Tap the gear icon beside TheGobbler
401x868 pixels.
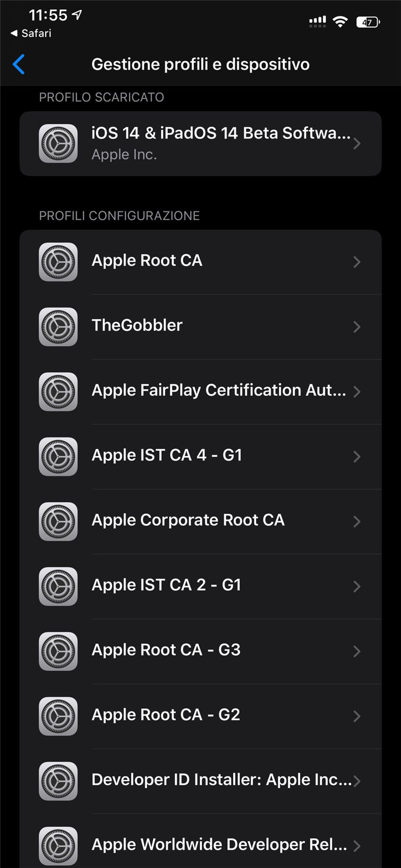tap(58, 326)
